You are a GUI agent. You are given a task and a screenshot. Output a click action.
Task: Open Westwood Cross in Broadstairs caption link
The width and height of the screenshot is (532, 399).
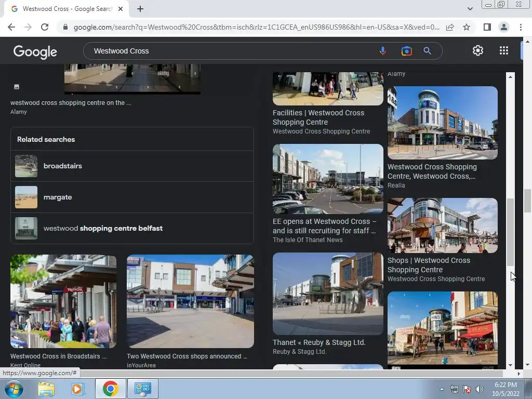[x=58, y=356]
